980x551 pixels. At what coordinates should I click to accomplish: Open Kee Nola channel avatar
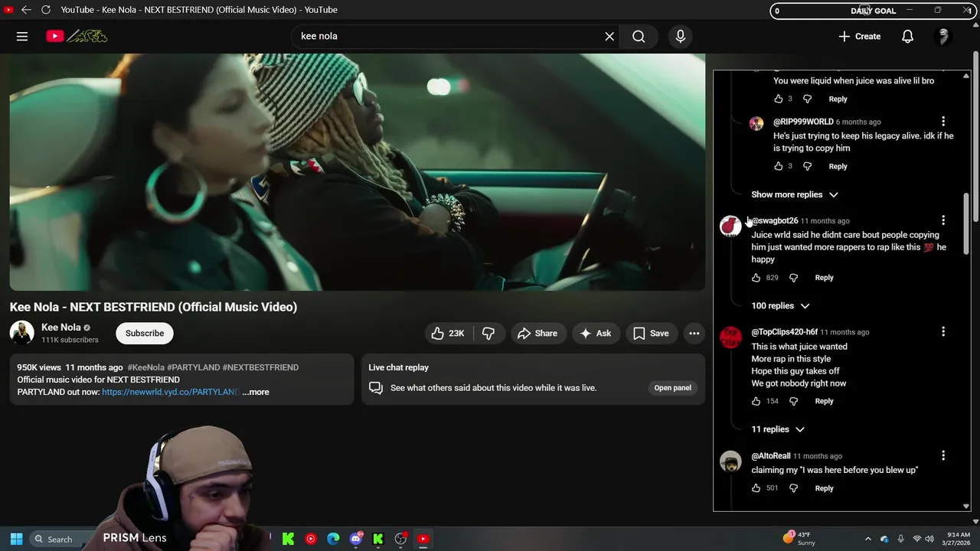click(x=22, y=333)
